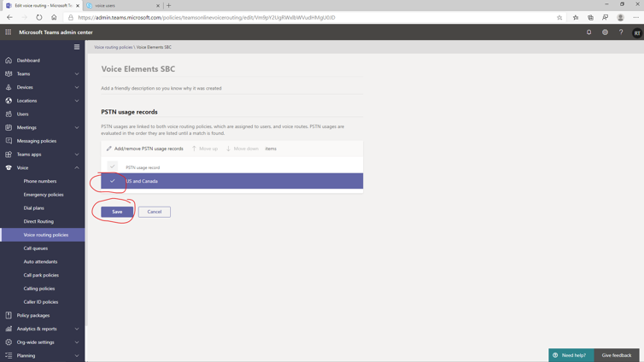Click the Policy packages icon

tap(9, 315)
